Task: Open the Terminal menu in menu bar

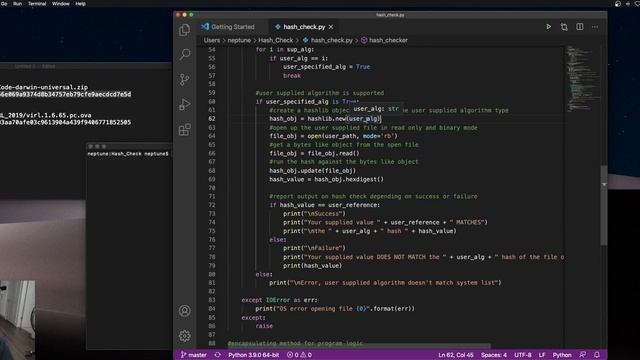Action: coord(37,4)
